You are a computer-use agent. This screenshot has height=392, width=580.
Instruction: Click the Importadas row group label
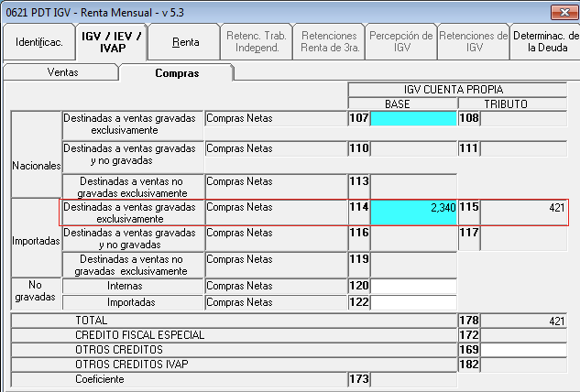pyautogui.click(x=36, y=241)
